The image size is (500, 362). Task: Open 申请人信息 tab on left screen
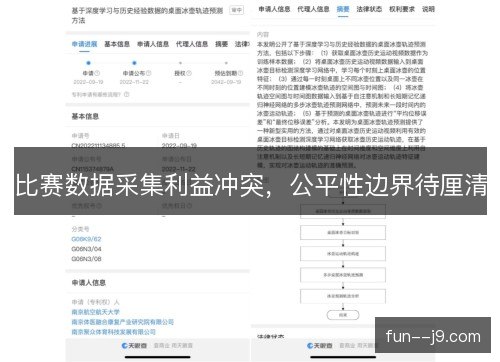(x=153, y=44)
